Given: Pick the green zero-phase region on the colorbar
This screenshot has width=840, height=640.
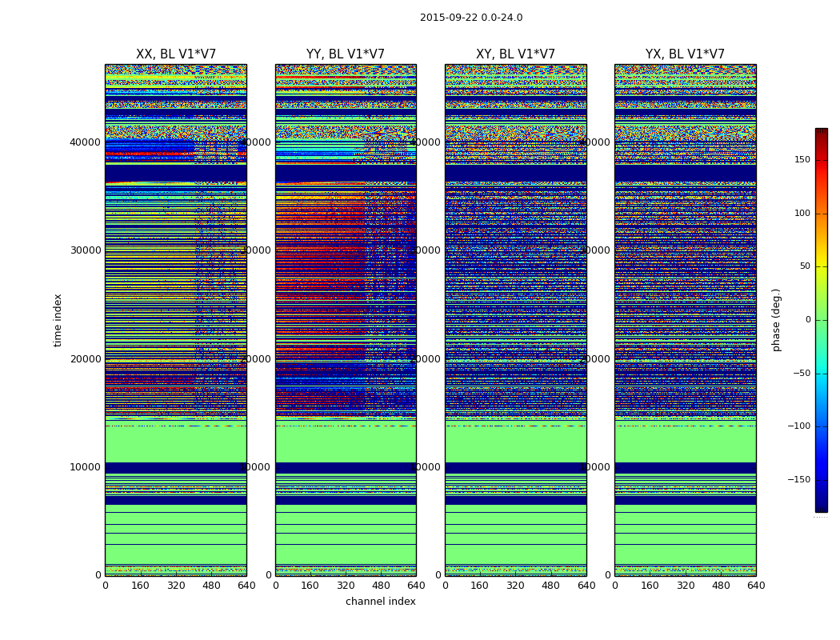Looking at the screenshot, I should pyautogui.click(x=821, y=320).
